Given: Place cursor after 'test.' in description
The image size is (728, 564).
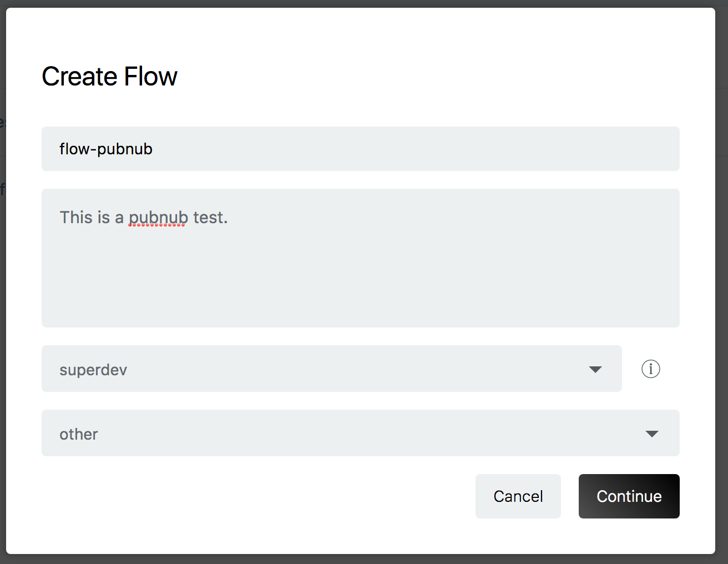Looking at the screenshot, I should point(229,218).
